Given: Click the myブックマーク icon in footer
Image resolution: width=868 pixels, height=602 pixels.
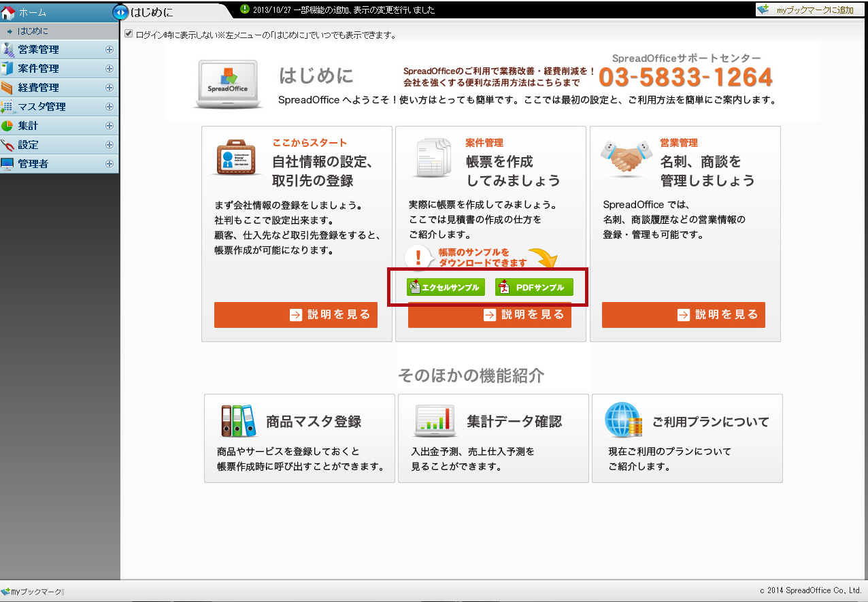Looking at the screenshot, I should tap(6, 591).
